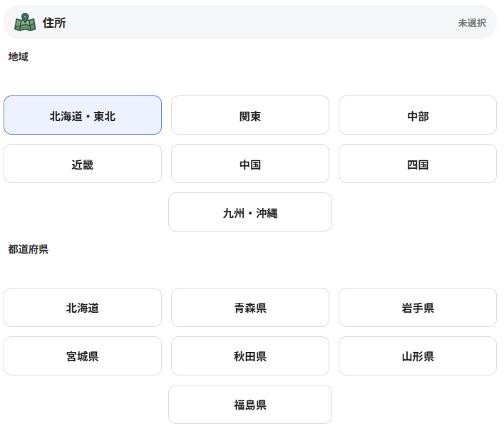Pick the 中部 region button
The height and width of the screenshot is (431, 504).
click(418, 115)
